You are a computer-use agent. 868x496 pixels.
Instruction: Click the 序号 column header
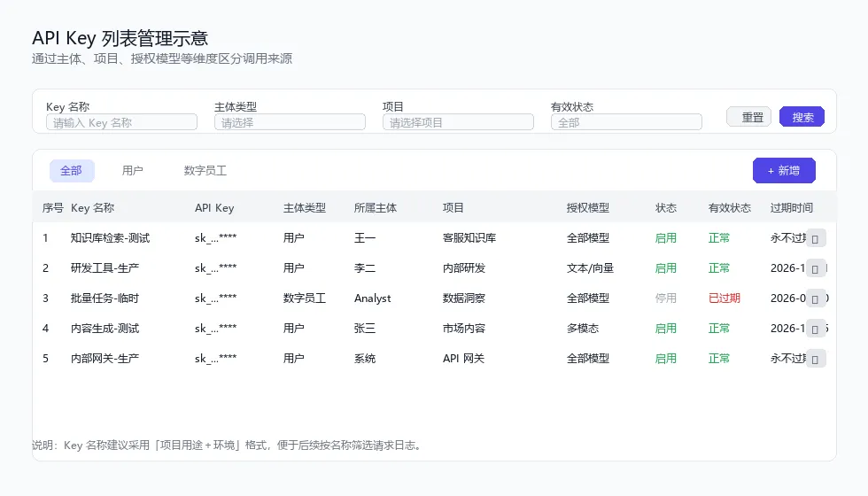click(x=53, y=208)
